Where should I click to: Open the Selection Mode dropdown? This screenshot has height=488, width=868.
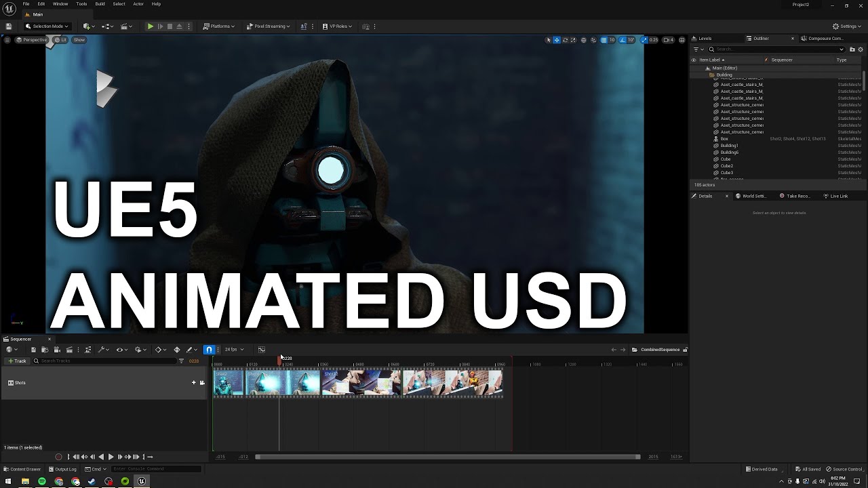point(47,26)
